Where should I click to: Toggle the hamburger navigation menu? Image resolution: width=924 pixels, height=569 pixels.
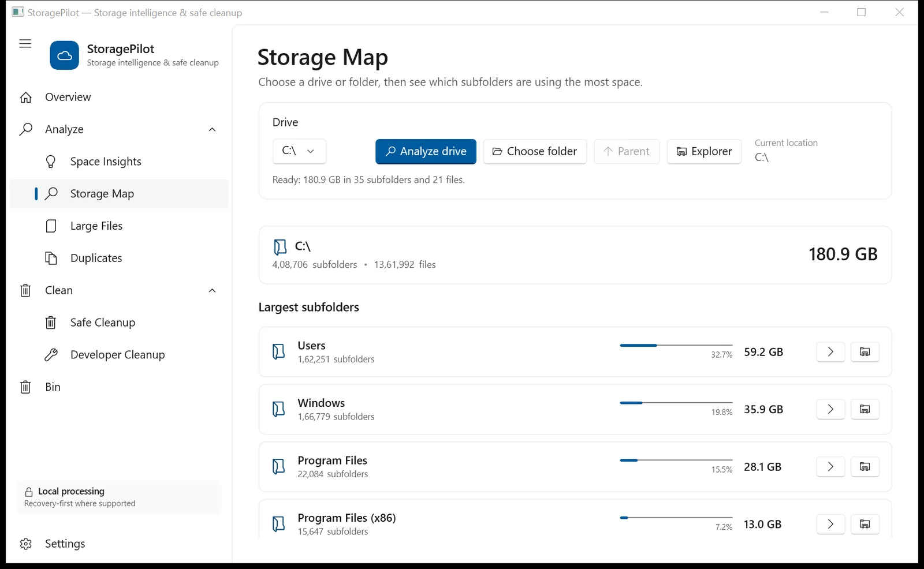25,44
